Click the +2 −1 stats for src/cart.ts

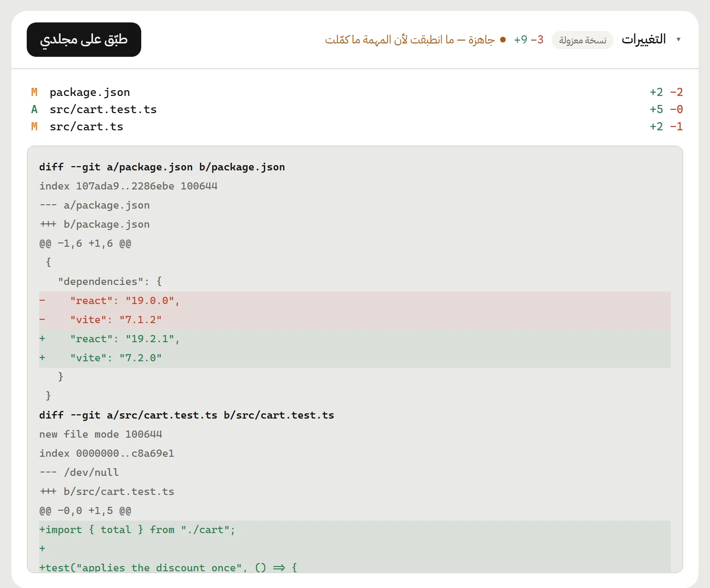(666, 126)
